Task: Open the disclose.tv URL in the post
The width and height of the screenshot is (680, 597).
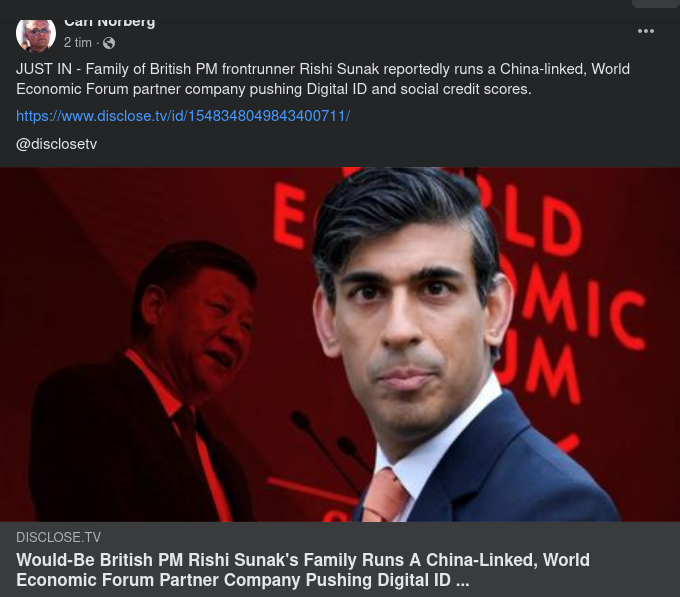Action: pos(183,116)
